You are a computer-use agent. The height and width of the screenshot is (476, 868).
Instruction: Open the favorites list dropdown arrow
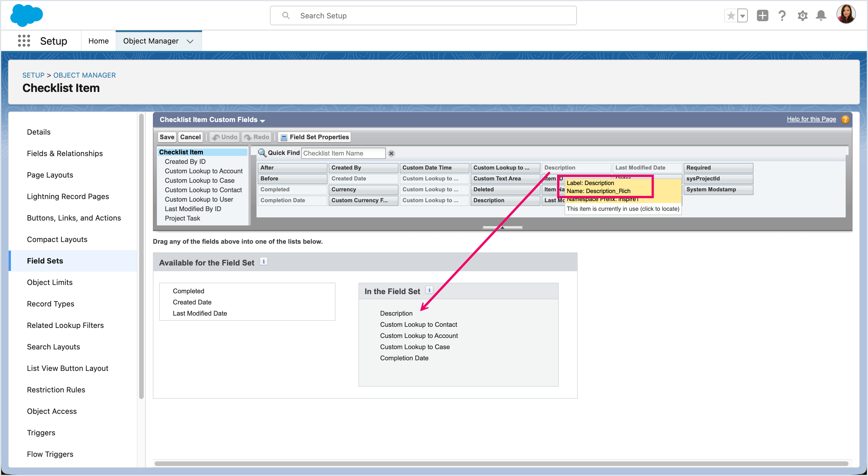click(x=742, y=15)
